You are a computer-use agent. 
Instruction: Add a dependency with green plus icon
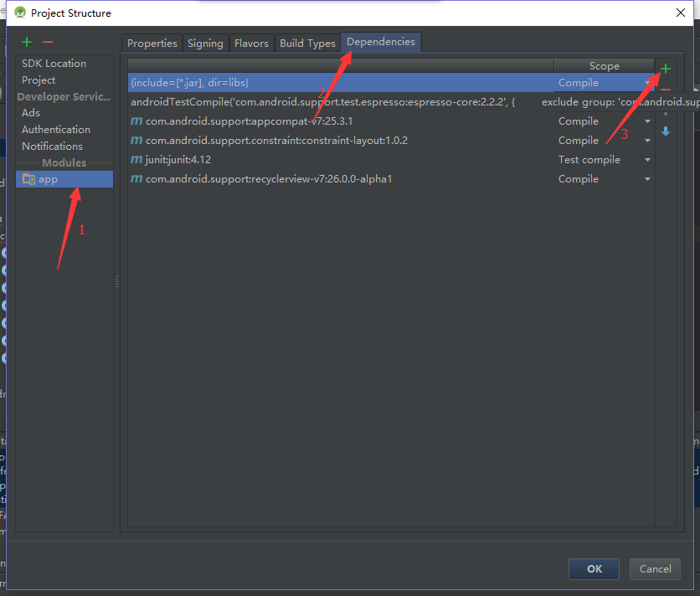coord(666,69)
